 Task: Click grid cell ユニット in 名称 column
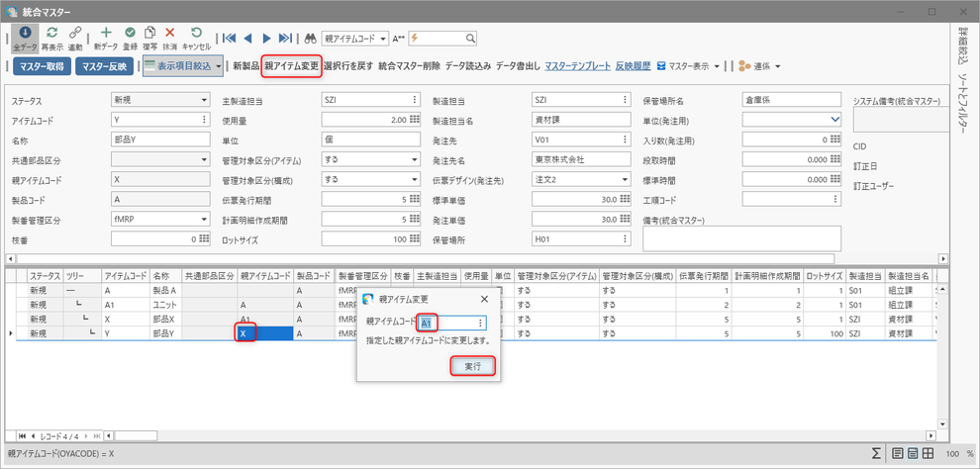[165, 305]
